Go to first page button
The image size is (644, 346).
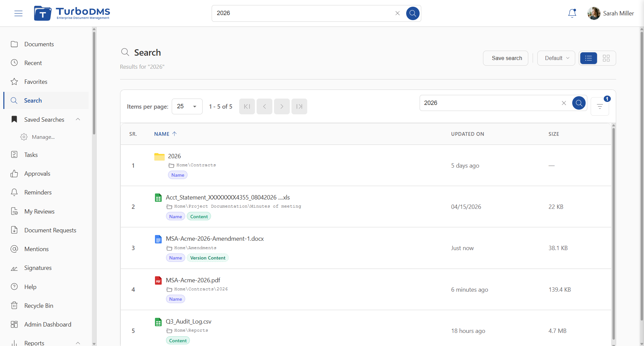click(247, 107)
